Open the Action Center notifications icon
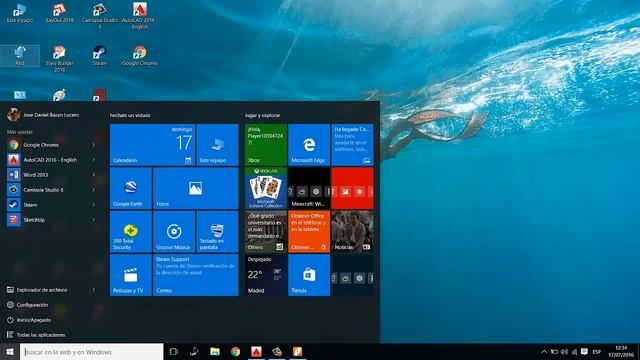 [x=584, y=352]
